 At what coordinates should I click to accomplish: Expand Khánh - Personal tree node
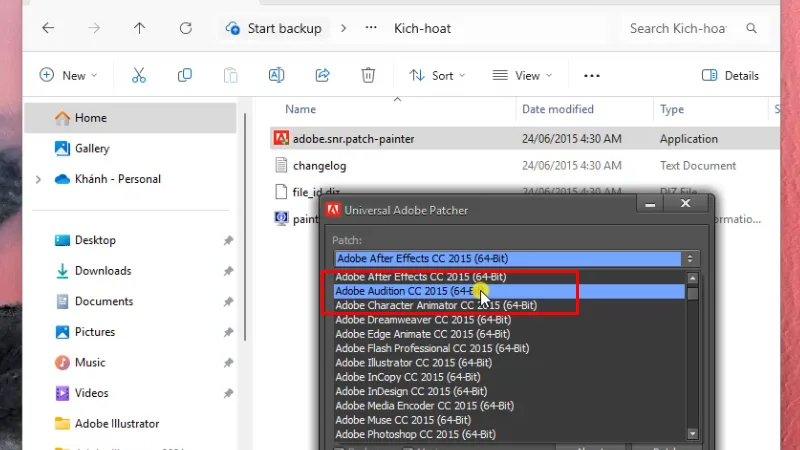tap(38, 179)
